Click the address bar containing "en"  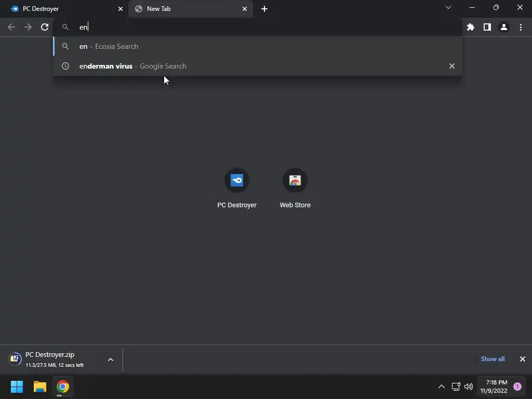(x=258, y=27)
